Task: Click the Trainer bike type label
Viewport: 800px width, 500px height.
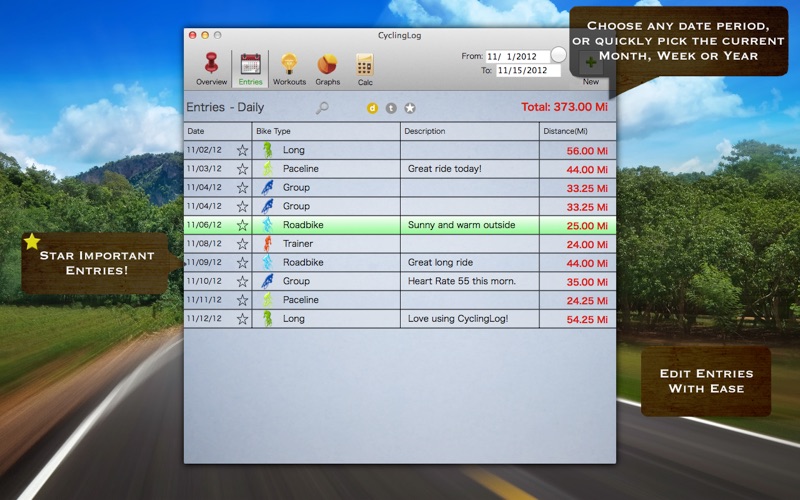Action: [x=298, y=244]
